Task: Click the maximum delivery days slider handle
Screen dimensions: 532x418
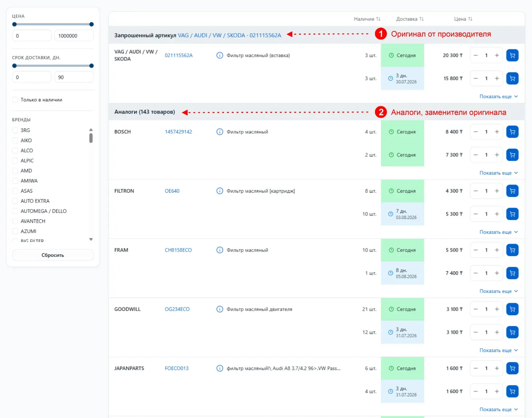Action: (x=91, y=66)
